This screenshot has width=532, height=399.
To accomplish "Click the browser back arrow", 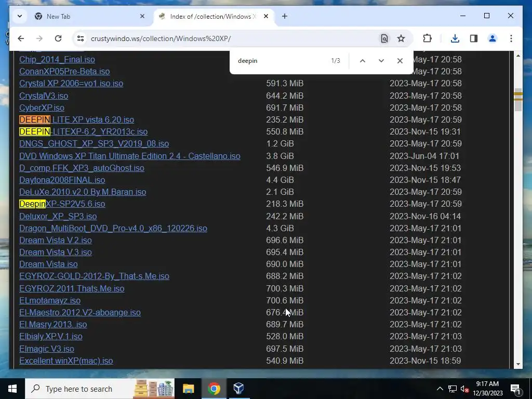I will click(21, 38).
